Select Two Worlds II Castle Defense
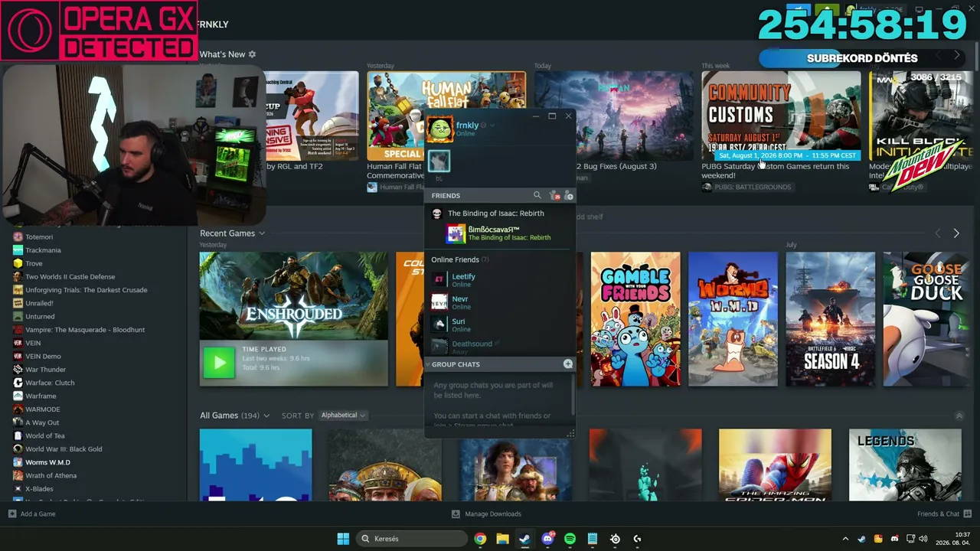Screen dimensions: 980x551 tap(70, 277)
